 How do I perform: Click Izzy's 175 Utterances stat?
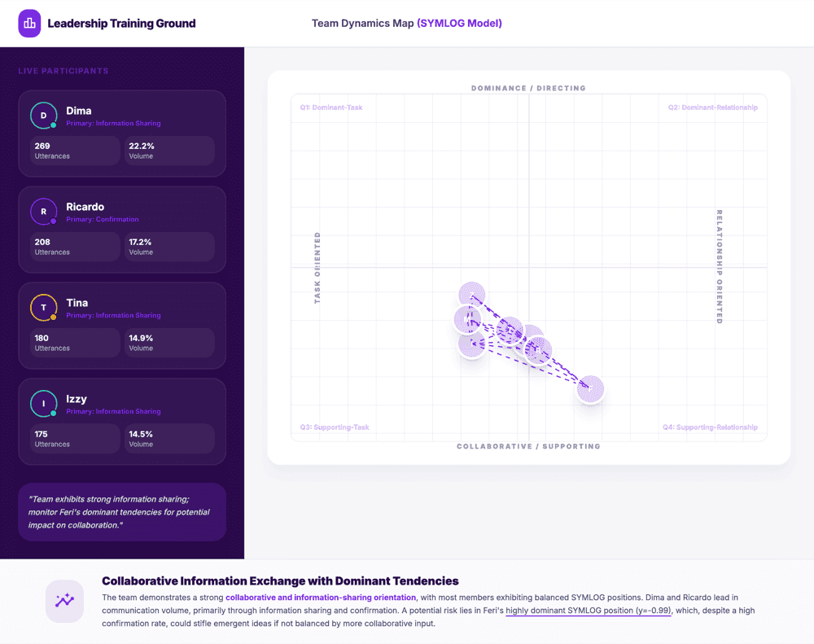click(x=75, y=439)
